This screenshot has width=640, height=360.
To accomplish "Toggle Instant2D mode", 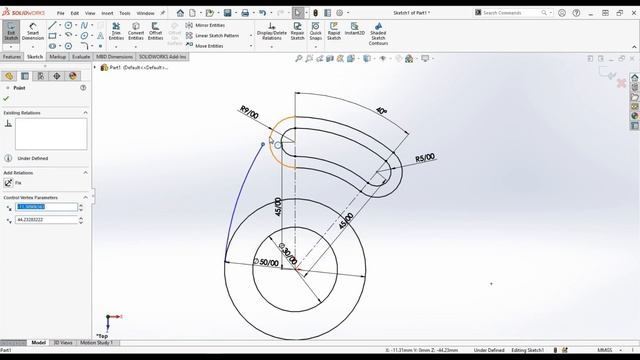I will (x=354, y=29).
